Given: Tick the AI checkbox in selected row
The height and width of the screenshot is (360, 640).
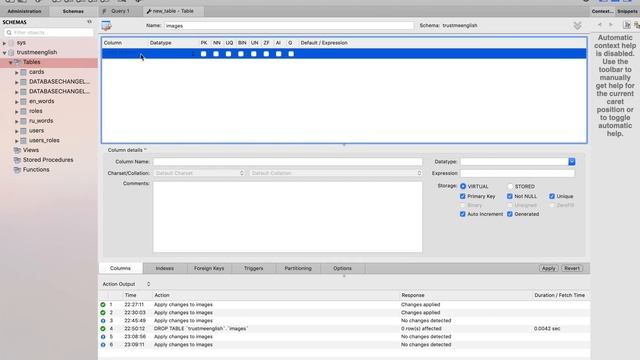Looking at the screenshot, I should click(279, 54).
